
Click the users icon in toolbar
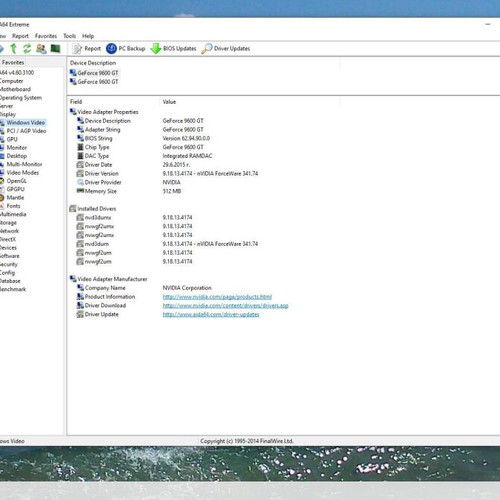click(x=41, y=49)
